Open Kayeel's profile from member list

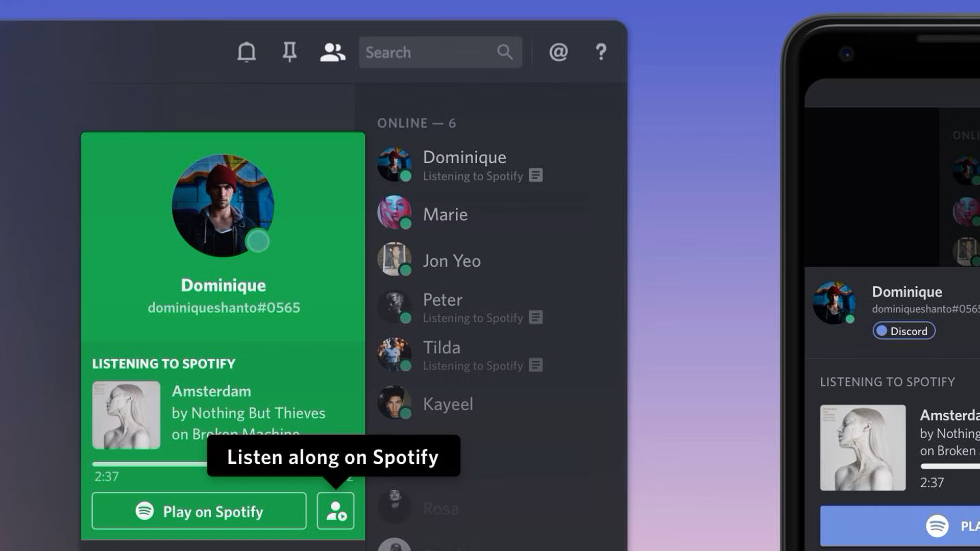pyautogui.click(x=448, y=404)
